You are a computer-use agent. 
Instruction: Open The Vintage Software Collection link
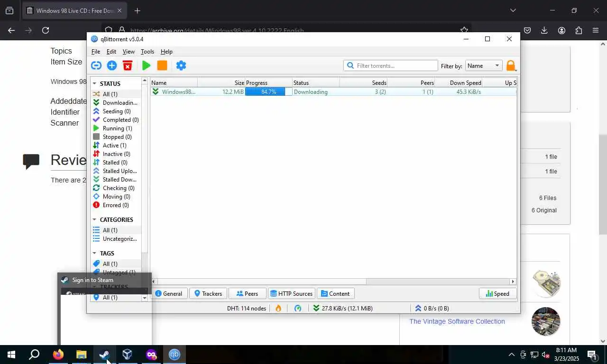pos(457,321)
